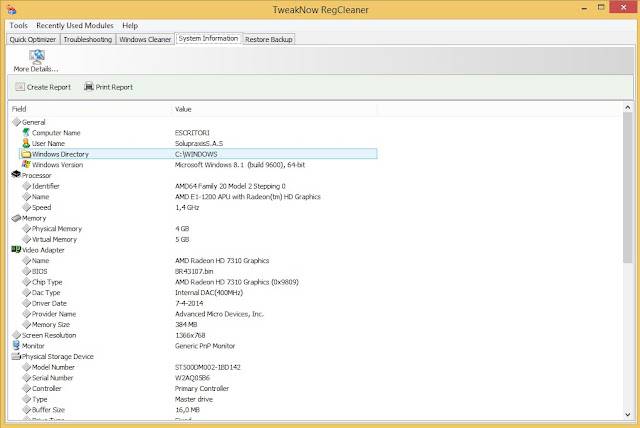Select the Processor Name row label

click(40, 197)
